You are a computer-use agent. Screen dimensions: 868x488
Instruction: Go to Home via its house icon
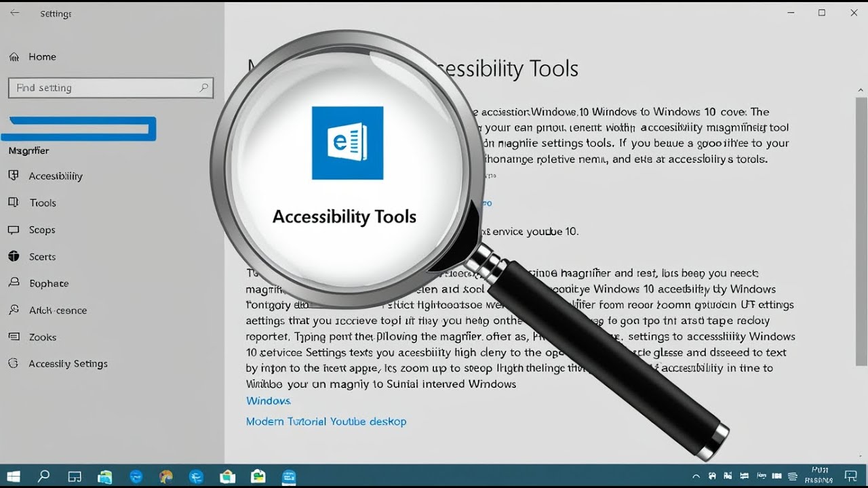click(14, 57)
